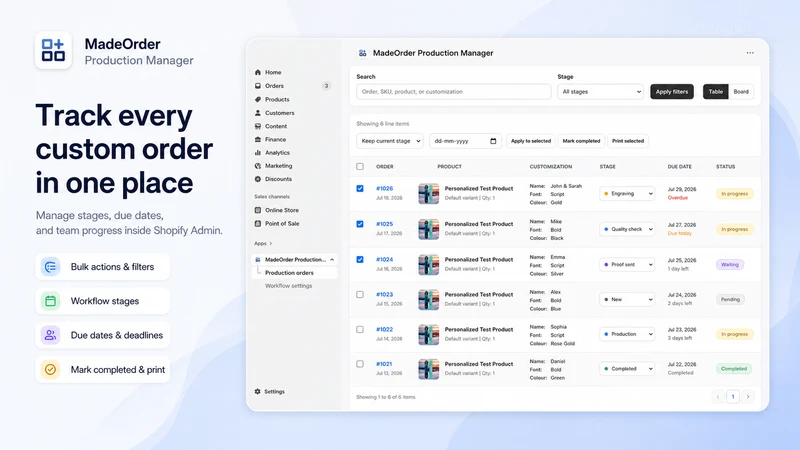
Task: Open the Marketing target icon
Action: pyautogui.click(x=258, y=166)
